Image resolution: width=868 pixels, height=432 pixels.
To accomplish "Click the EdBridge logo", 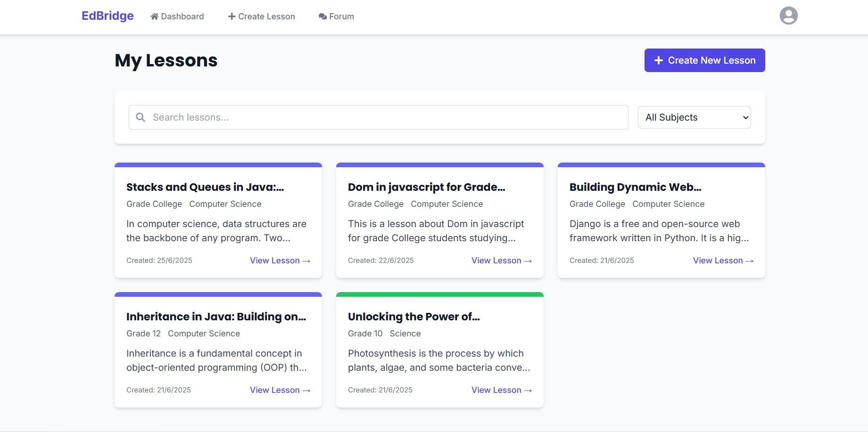I will tap(107, 16).
